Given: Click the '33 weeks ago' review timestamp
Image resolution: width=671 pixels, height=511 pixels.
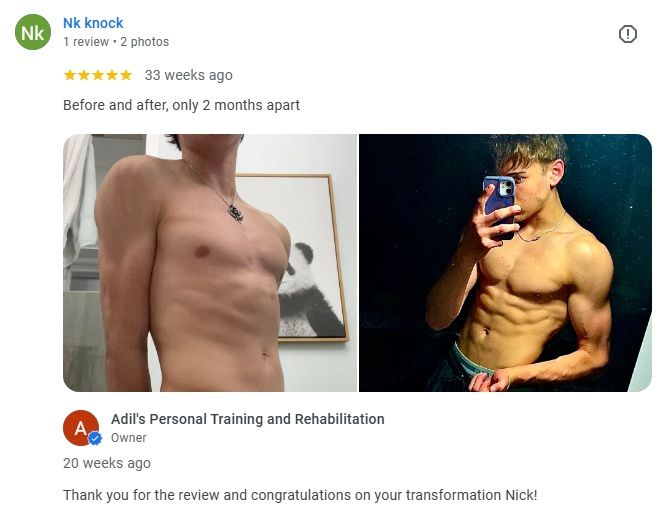Looking at the screenshot, I should pyautogui.click(x=188, y=75).
